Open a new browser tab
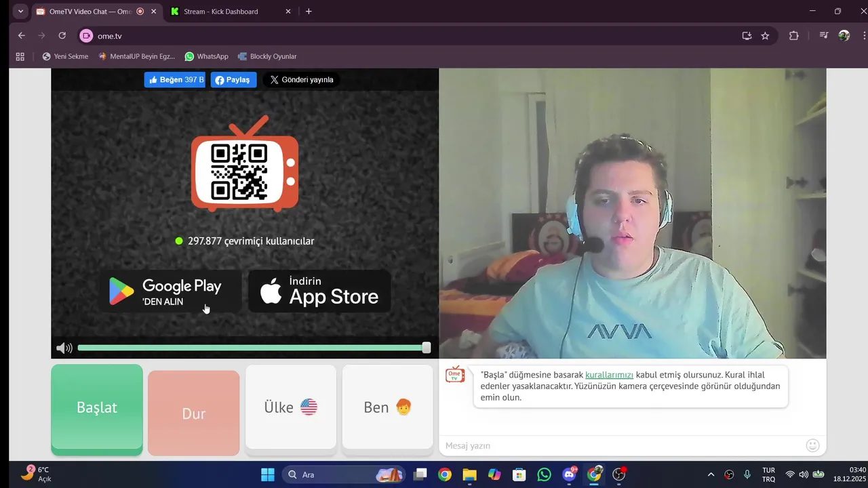Viewport: 868px width, 488px height. tap(309, 12)
